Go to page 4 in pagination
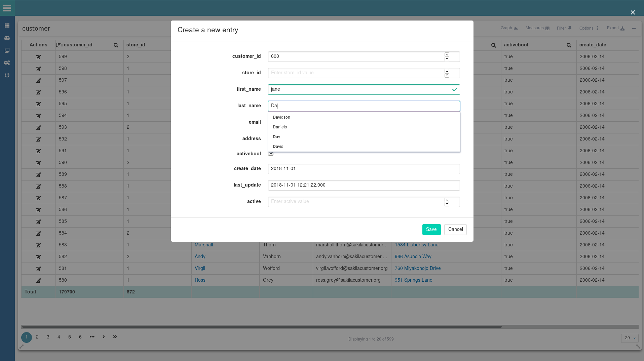 coord(59,337)
